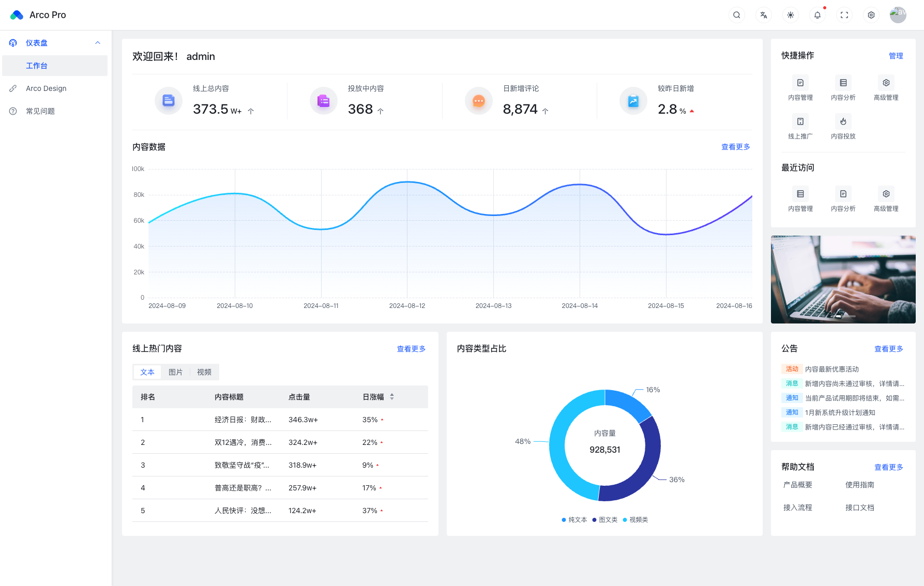Open 内容投放 quick action icon
This screenshot has height=586, width=924.
point(843,122)
